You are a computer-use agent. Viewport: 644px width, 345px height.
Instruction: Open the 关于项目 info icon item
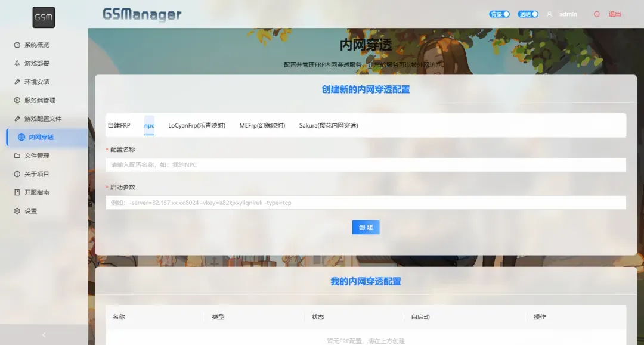point(17,174)
